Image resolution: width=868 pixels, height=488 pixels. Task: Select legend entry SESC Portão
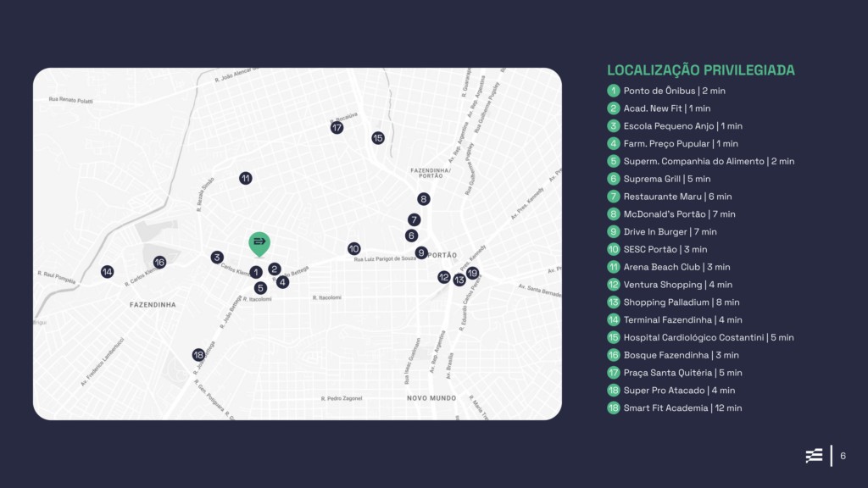657,250
